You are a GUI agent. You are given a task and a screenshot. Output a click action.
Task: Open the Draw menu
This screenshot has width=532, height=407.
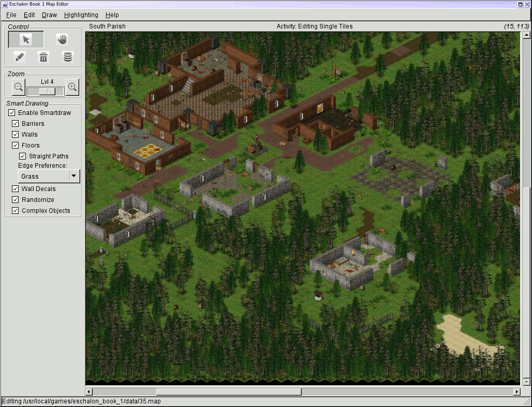(49, 15)
